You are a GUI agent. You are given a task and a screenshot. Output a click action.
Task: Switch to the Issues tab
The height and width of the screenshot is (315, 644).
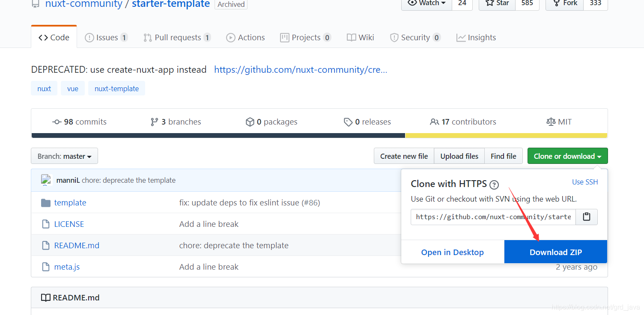(106, 37)
